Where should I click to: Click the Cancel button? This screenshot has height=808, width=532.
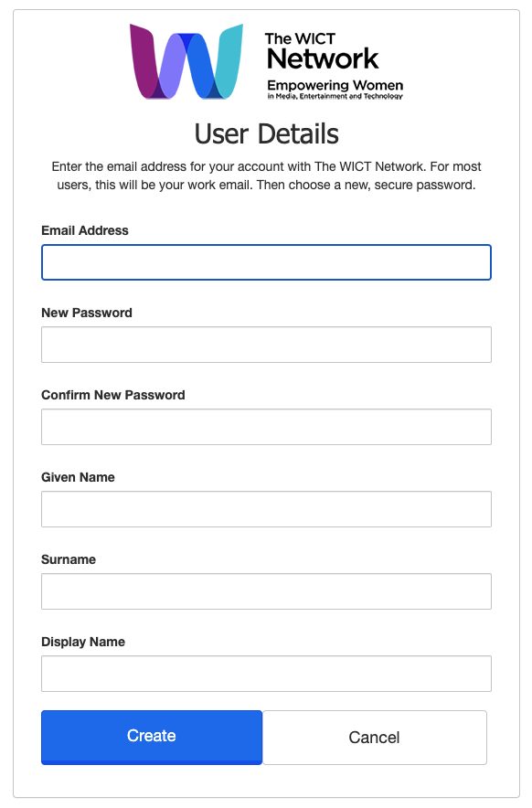374,738
